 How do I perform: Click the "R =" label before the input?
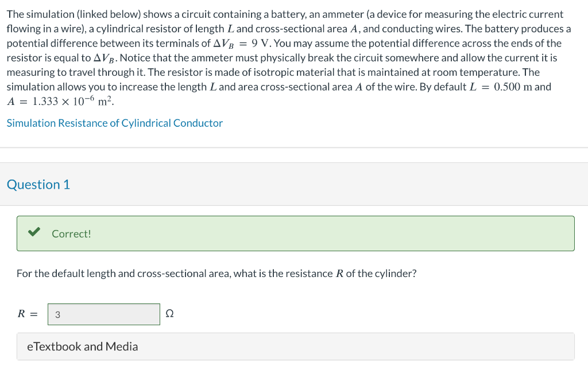[x=28, y=314]
